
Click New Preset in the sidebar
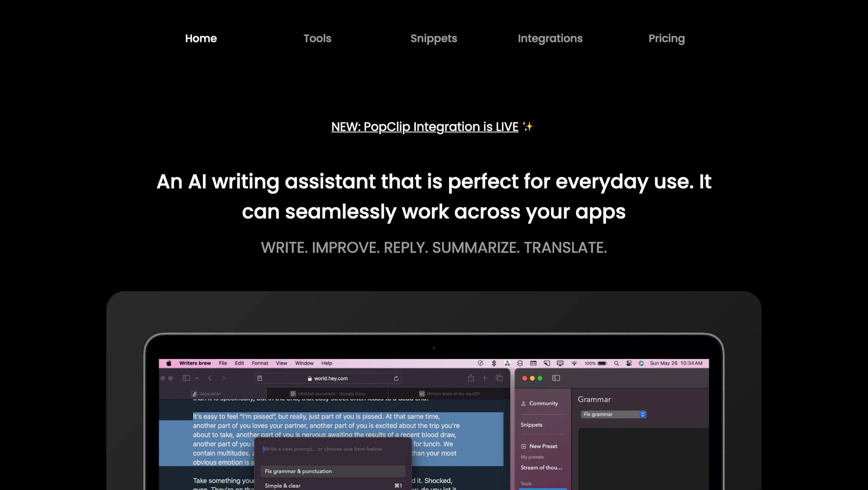click(x=539, y=446)
